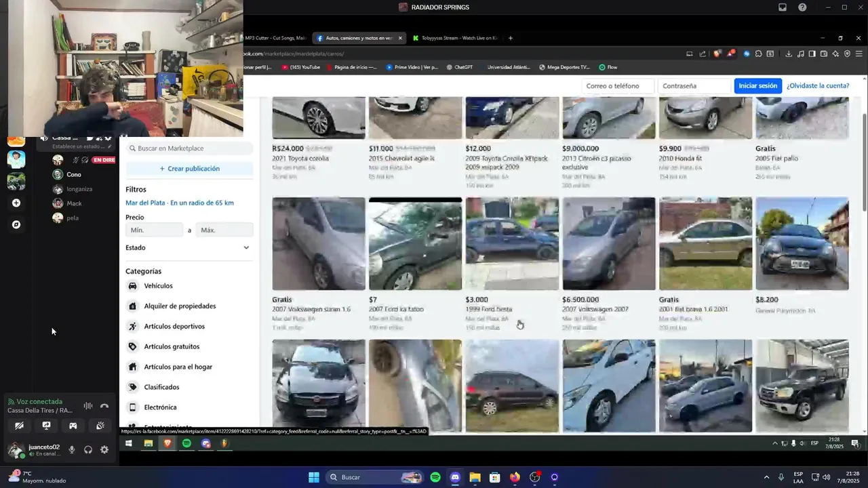Image resolution: width=868 pixels, height=488 pixels.
Task: Open Alquiler de propiedades category
Action: point(189,306)
